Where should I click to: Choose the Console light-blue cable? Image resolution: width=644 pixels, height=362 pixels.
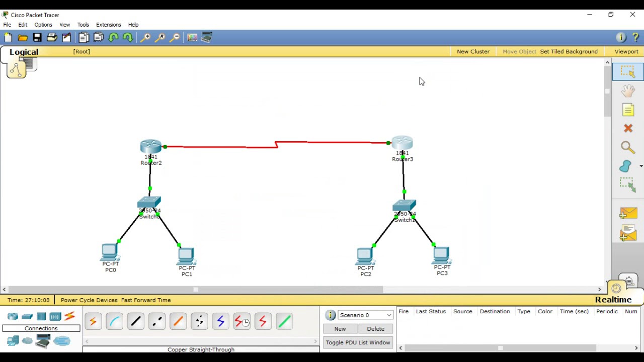point(114,321)
